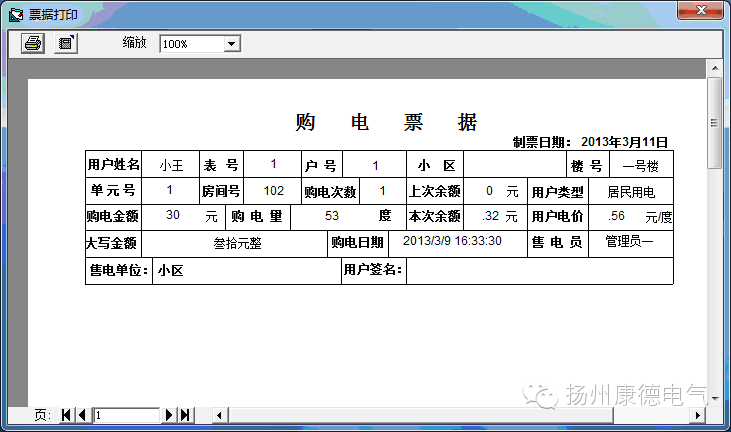Click the vertical scrollbar down arrow

pos(715,399)
